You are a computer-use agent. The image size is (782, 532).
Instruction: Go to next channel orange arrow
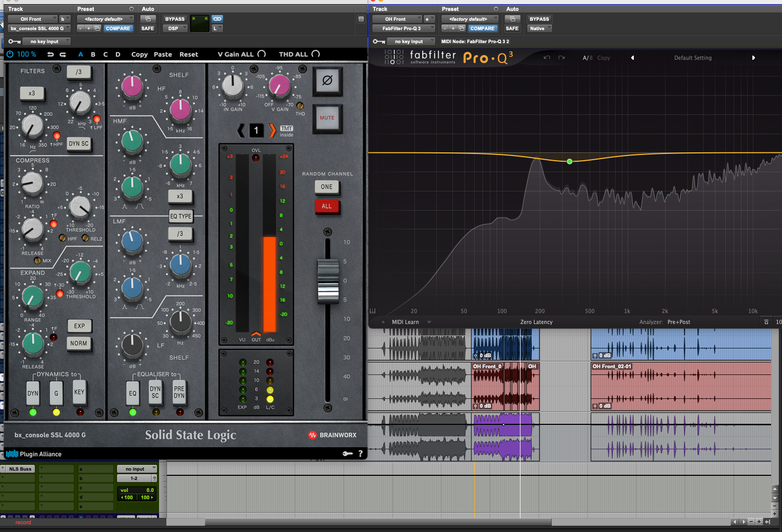click(272, 131)
